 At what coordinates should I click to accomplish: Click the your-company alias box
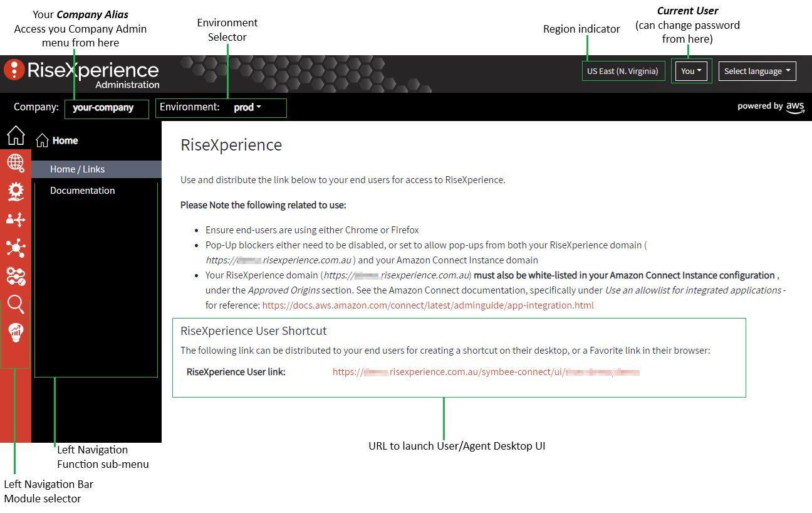107,108
